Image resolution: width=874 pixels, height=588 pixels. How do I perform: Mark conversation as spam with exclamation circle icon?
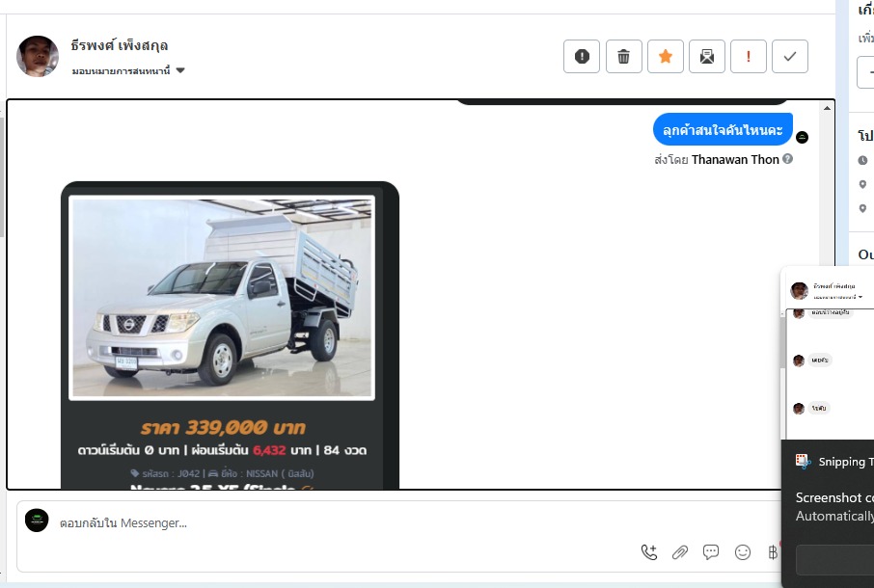(582, 56)
